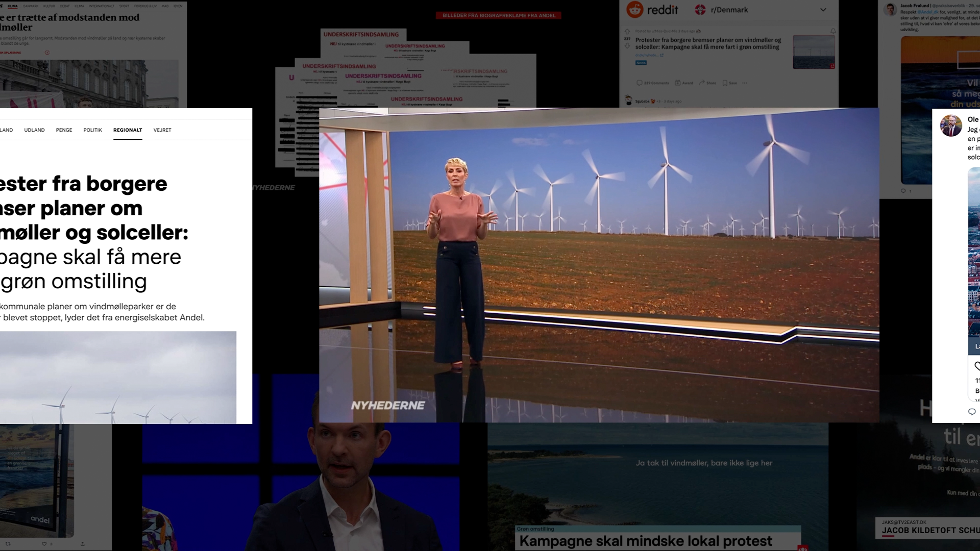
Task: Click the reply bubble under Jacob Frølund's tweet
Action: pyautogui.click(x=903, y=191)
